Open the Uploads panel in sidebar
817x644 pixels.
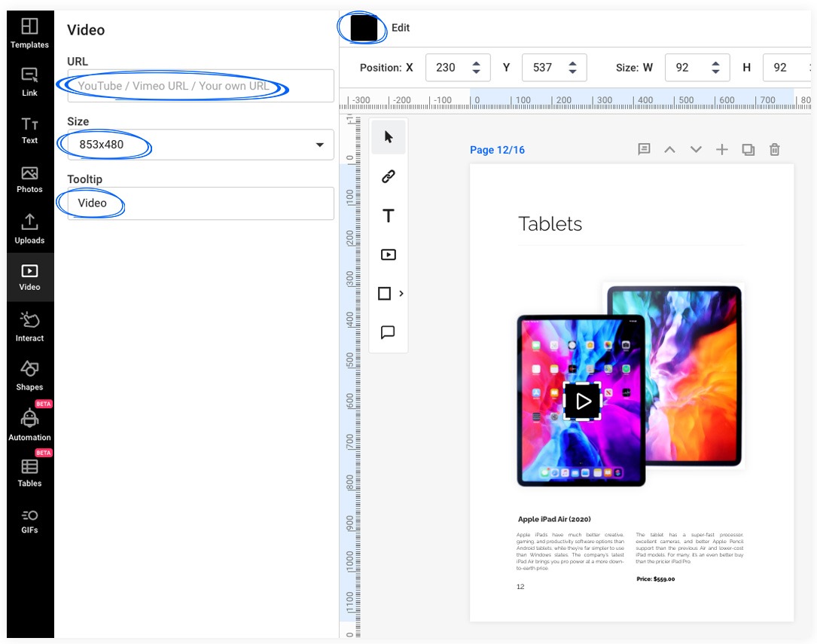(x=29, y=228)
